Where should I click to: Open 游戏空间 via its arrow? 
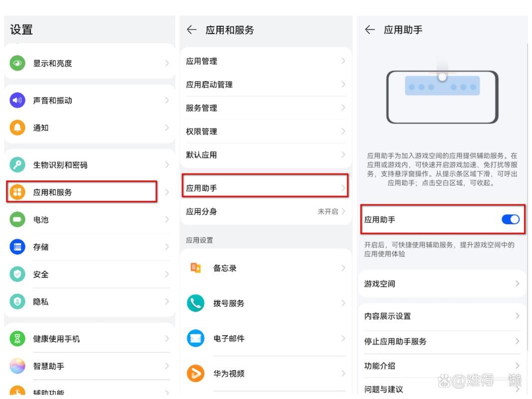click(517, 284)
